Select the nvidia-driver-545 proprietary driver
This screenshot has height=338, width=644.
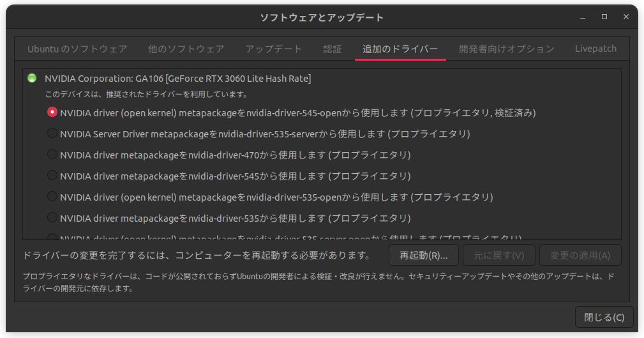[52, 175]
